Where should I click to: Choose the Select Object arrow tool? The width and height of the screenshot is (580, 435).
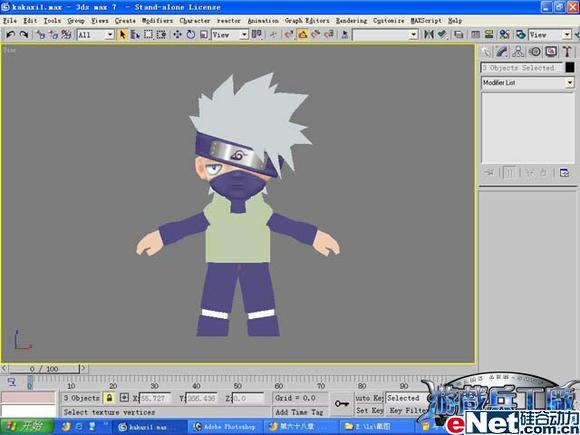pyautogui.click(x=122, y=35)
